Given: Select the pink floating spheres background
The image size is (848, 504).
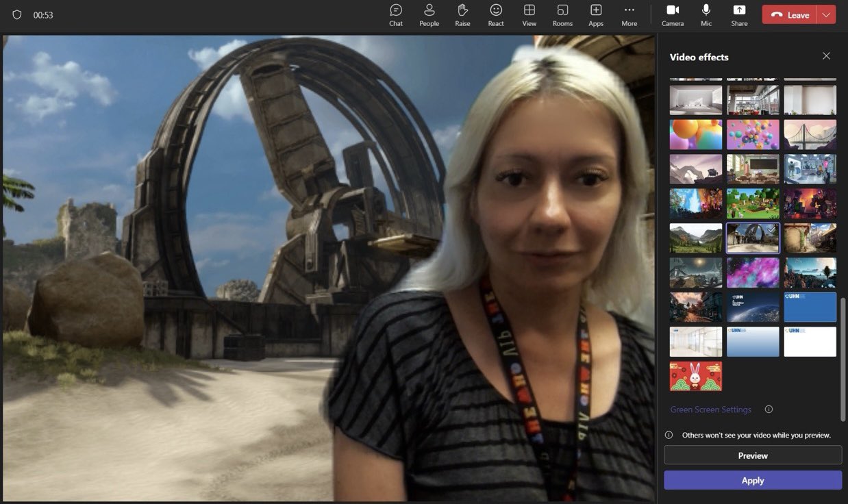Looking at the screenshot, I should tap(753, 134).
